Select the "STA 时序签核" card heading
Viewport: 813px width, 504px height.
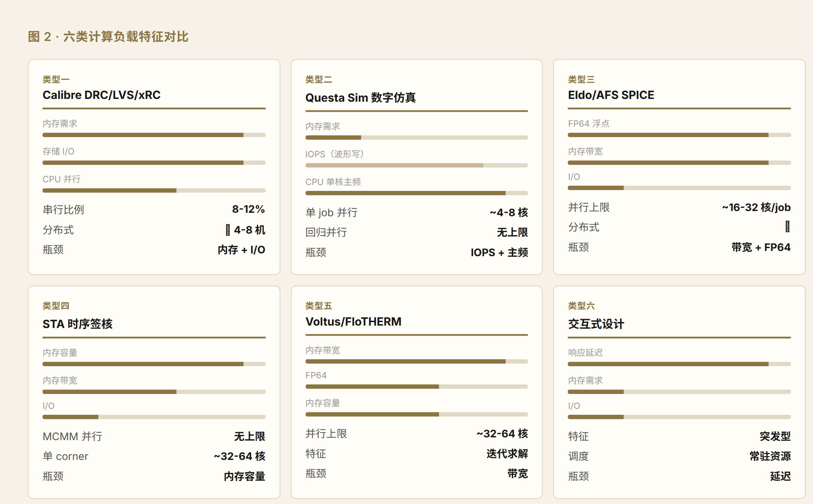pyautogui.click(x=77, y=324)
